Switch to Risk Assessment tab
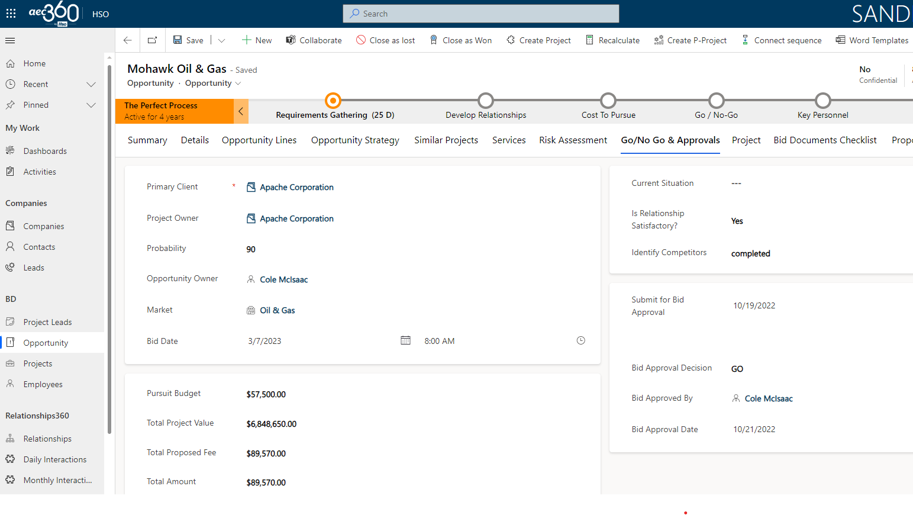This screenshot has height=515, width=913. point(573,140)
